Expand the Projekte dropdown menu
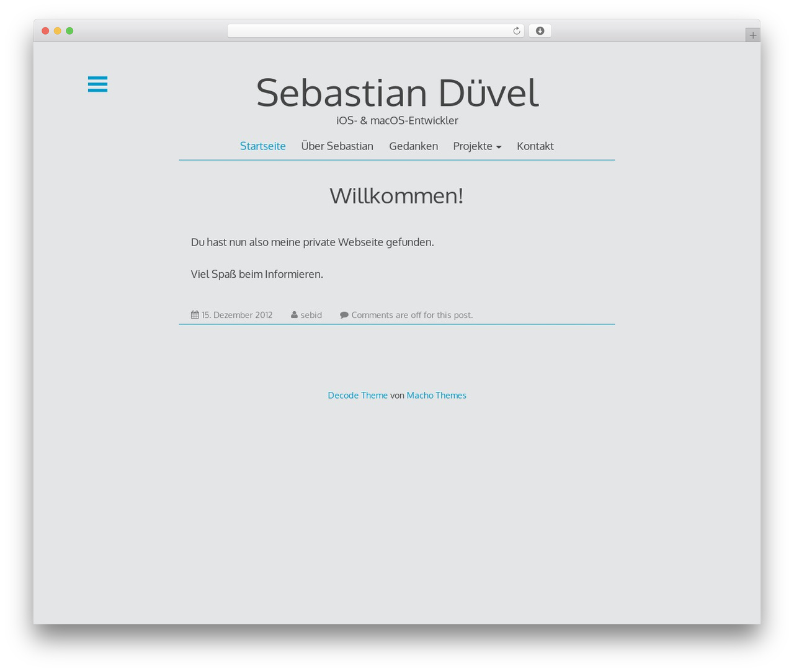The image size is (794, 672). pyautogui.click(x=477, y=146)
